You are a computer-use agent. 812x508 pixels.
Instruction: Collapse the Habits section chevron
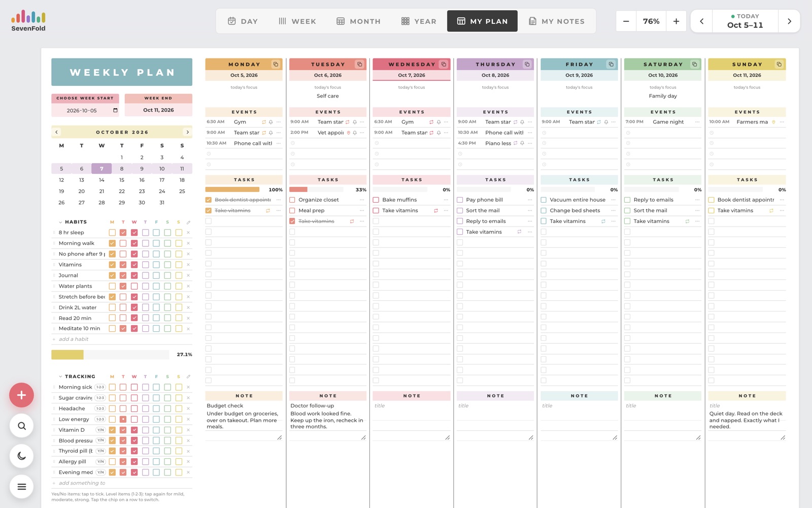[x=60, y=222]
